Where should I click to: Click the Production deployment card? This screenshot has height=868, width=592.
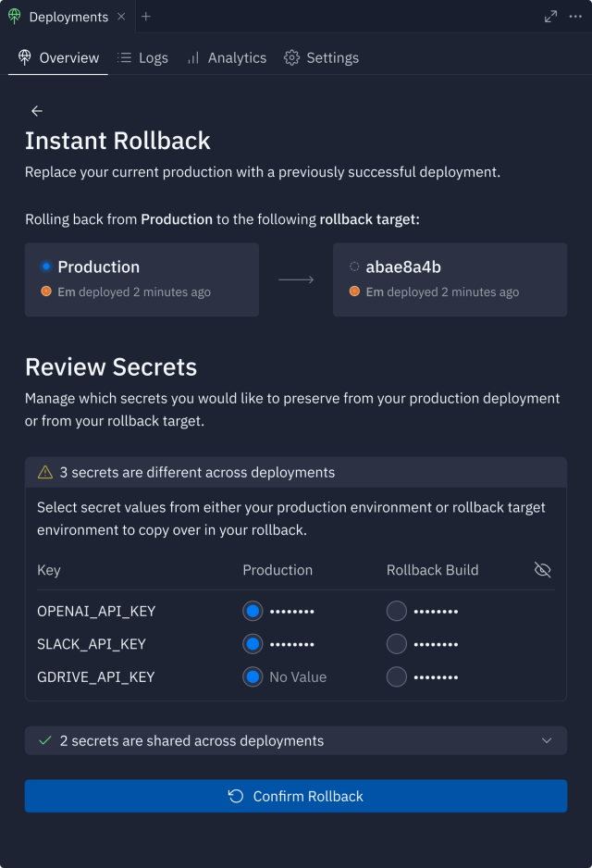(x=142, y=279)
